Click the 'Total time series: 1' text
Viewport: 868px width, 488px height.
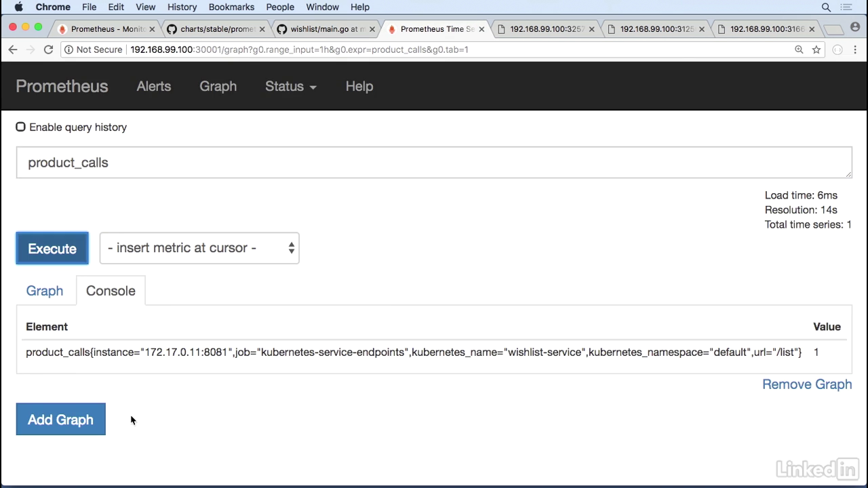(x=808, y=224)
